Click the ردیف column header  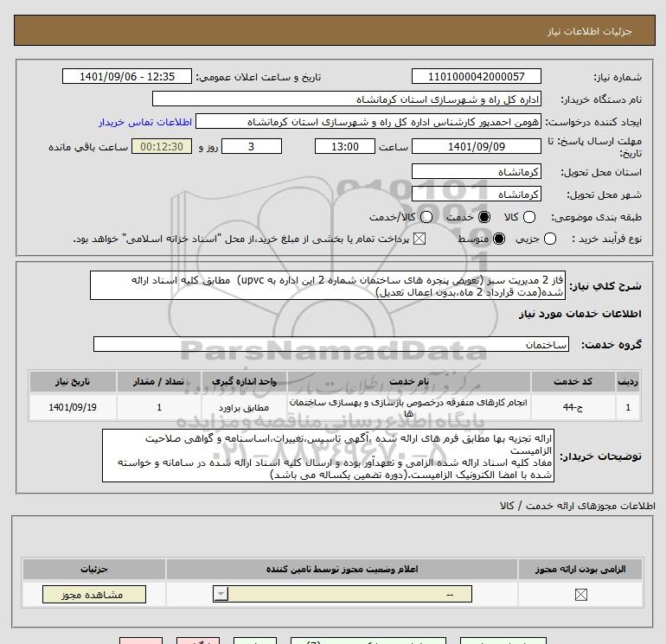pyautogui.click(x=628, y=381)
